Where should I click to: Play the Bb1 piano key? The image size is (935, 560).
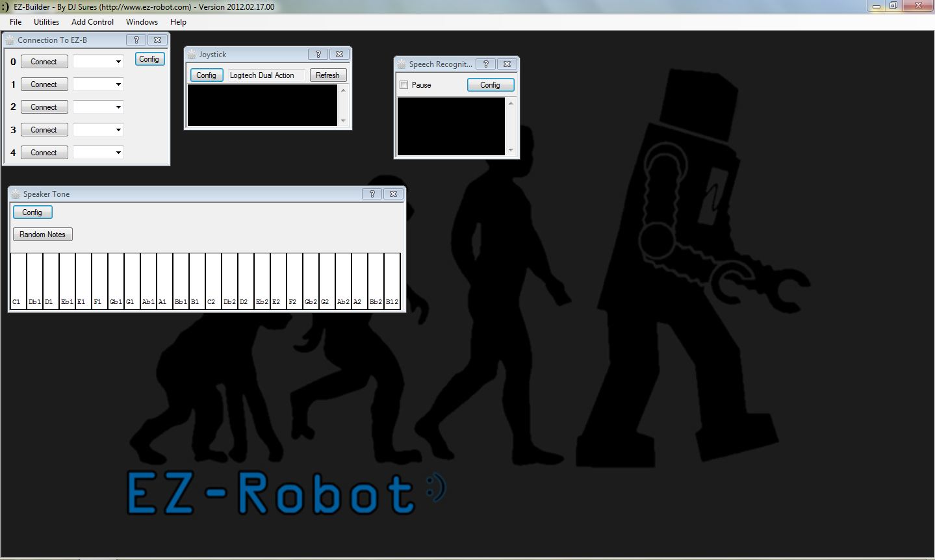point(181,281)
